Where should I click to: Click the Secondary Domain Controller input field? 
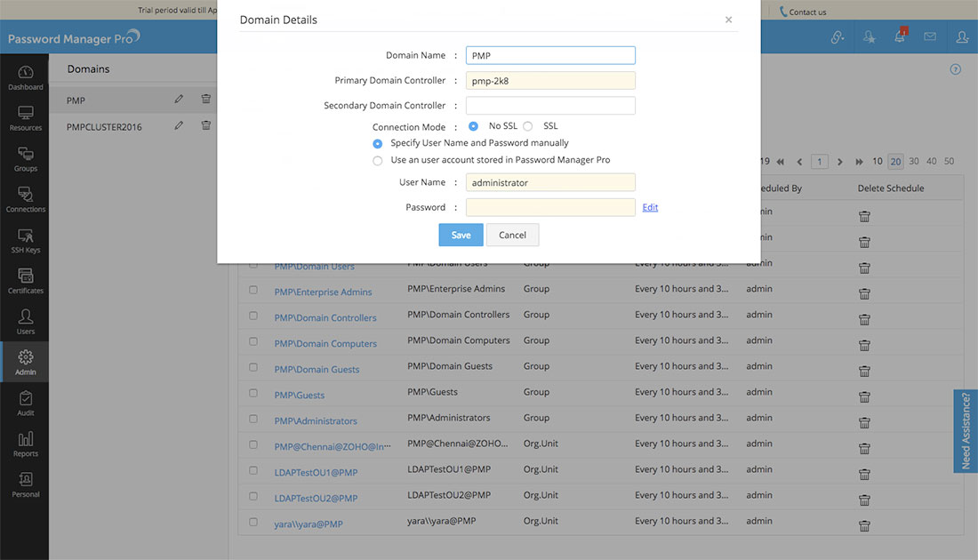(x=550, y=106)
